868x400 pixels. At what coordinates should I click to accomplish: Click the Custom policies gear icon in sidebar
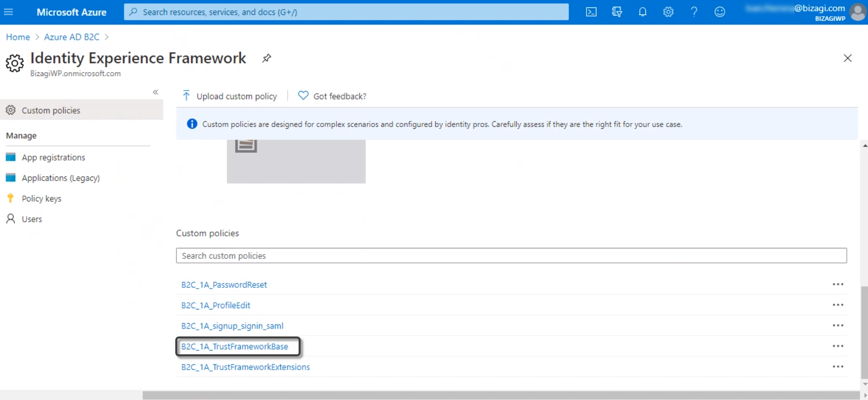pyautogui.click(x=11, y=110)
